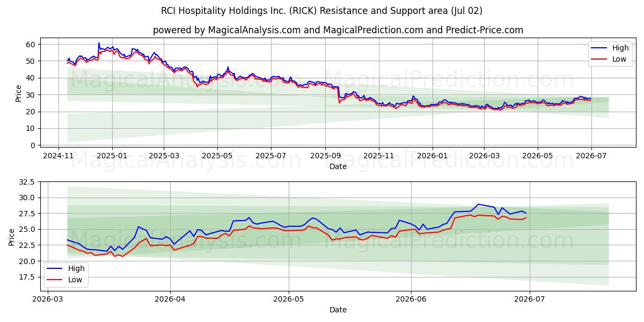Click the '27.5' price tick on the bottom chart
Screen dimensions: 644x322
coord(27,214)
